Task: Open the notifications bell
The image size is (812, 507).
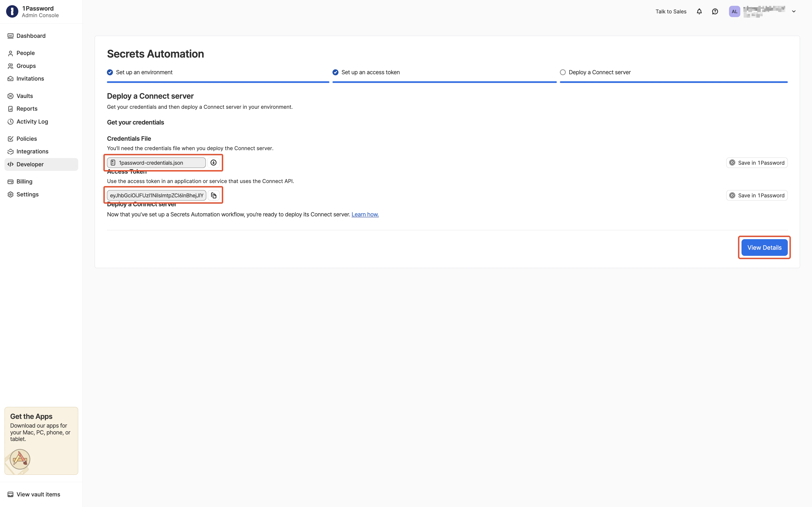Action: 699,12
